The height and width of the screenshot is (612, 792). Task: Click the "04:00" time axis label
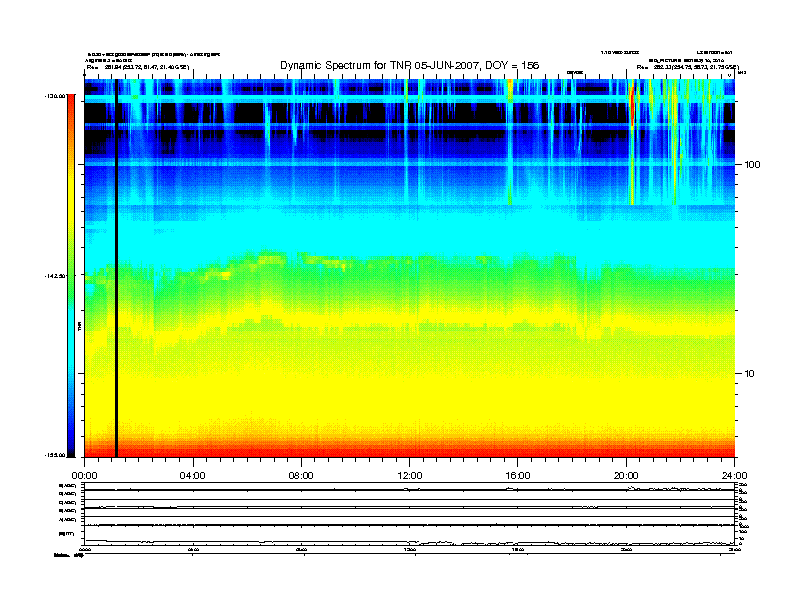coord(193,476)
